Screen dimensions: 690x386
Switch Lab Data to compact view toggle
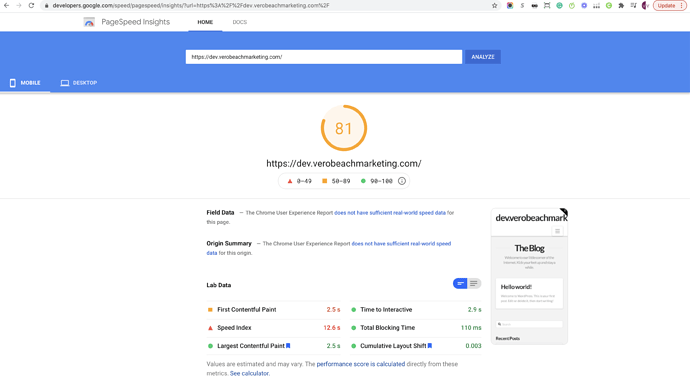[x=460, y=283]
